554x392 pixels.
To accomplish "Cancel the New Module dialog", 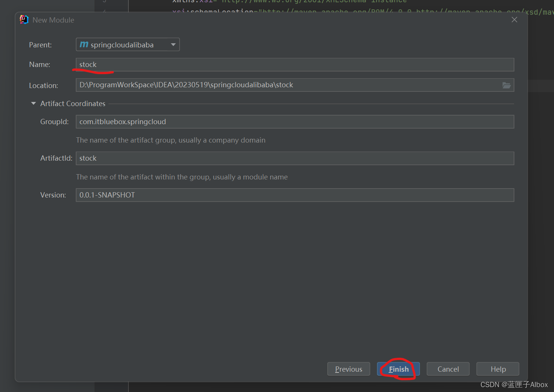I will point(448,369).
